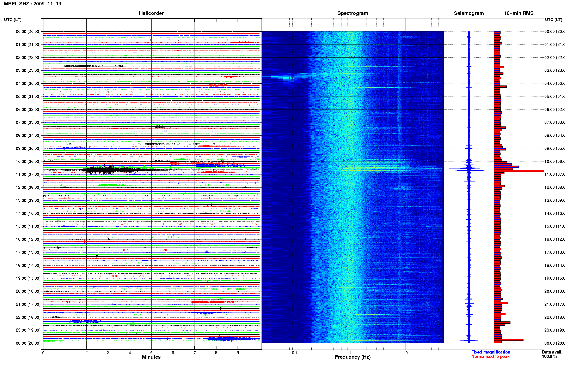Click the left '01:00 (21:00)' time label
The width and height of the screenshot is (588, 368).
pyautogui.click(x=28, y=44)
